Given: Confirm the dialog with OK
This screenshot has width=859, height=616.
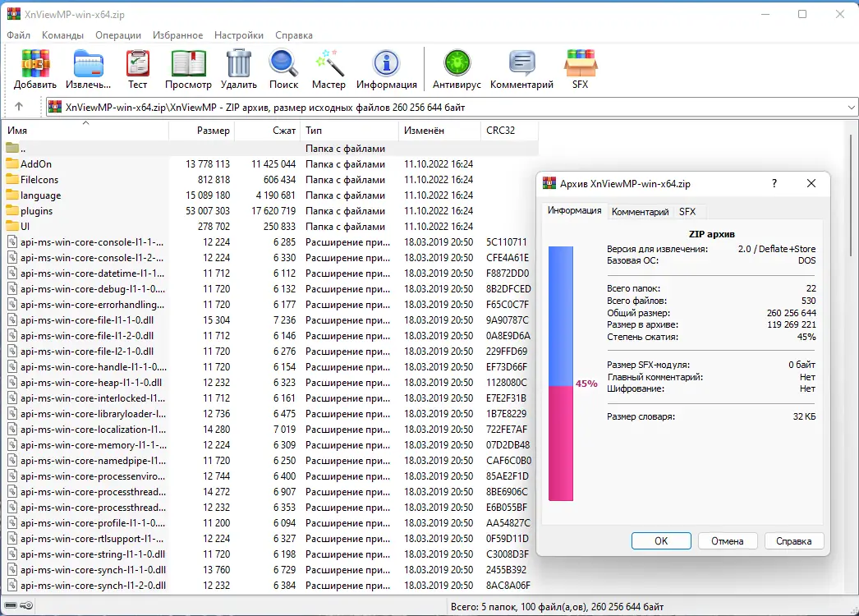Looking at the screenshot, I should click(x=661, y=541).
